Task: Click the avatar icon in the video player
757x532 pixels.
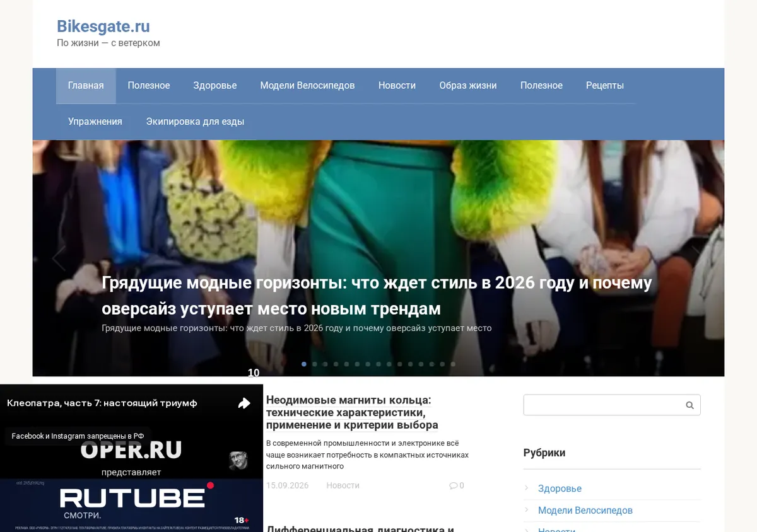Action: 238,460
